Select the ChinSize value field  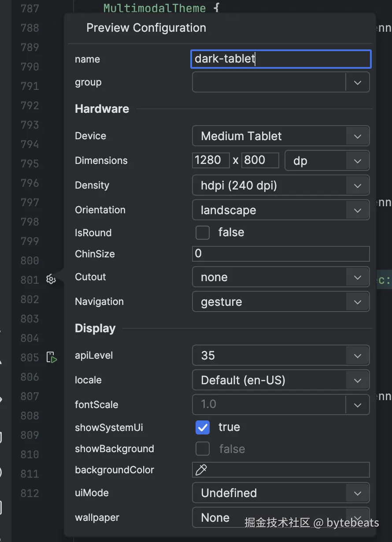pyautogui.click(x=281, y=254)
